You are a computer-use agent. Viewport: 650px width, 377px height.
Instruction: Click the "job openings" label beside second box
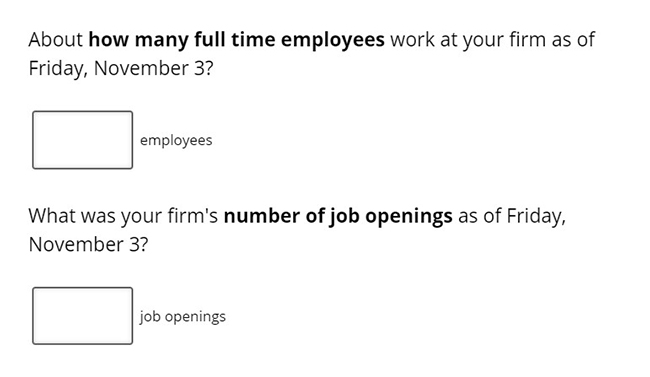[x=182, y=317]
